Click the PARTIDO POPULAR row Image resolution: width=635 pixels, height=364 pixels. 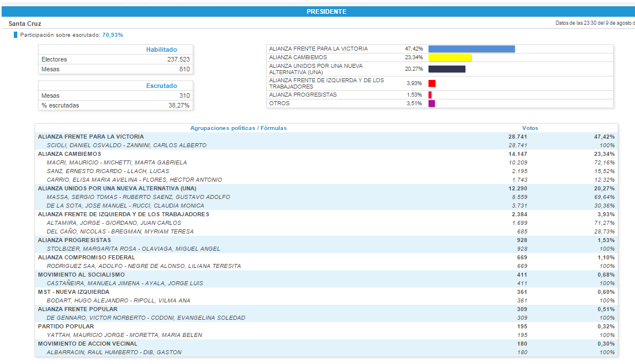(326, 327)
